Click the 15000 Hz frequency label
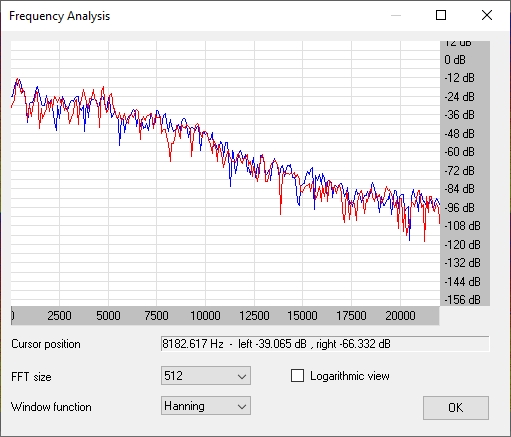Screen dimensions: 511x437 (302, 315)
